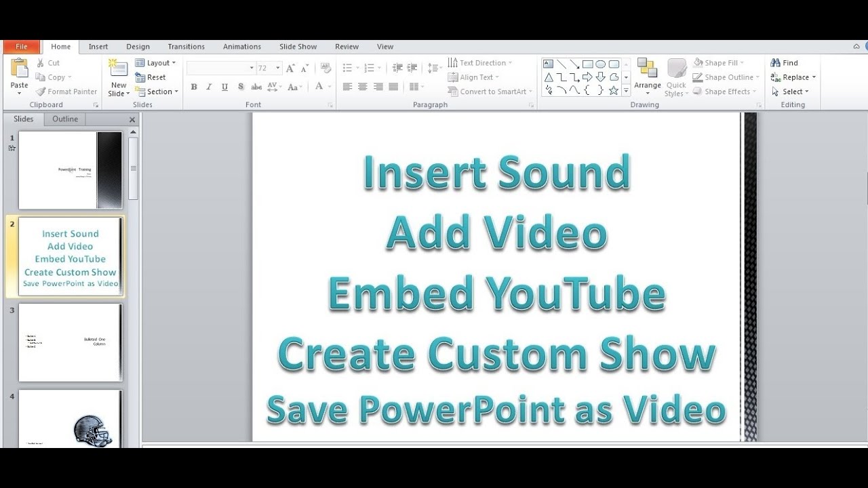This screenshot has width=868, height=488.
Task: Cut the selection with the scissors icon
Action: [41, 63]
